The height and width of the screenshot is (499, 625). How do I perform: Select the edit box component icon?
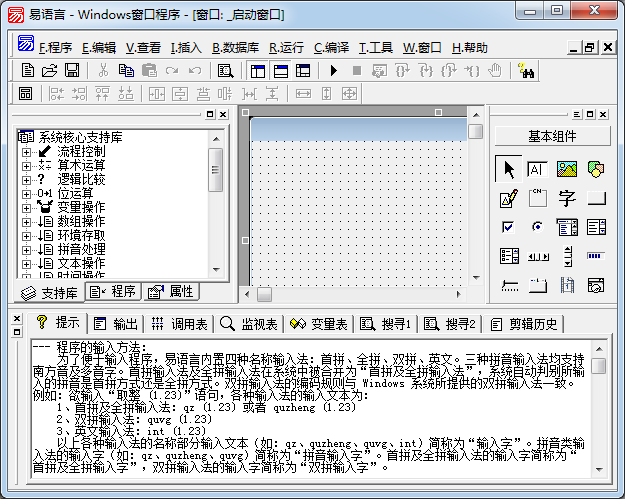pos(538,170)
